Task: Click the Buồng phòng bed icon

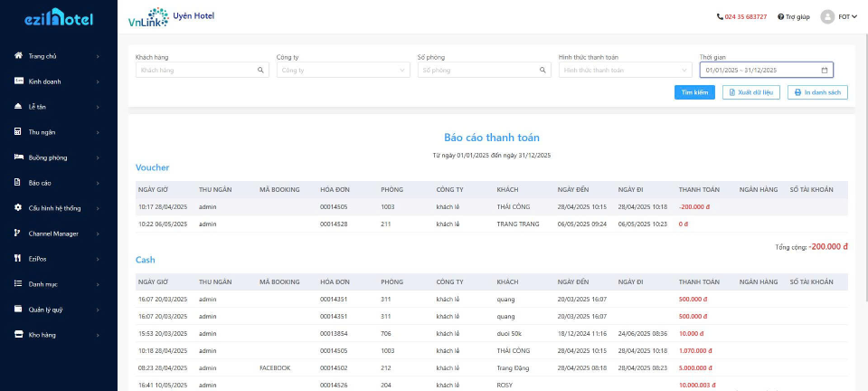Action: [18, 157]
